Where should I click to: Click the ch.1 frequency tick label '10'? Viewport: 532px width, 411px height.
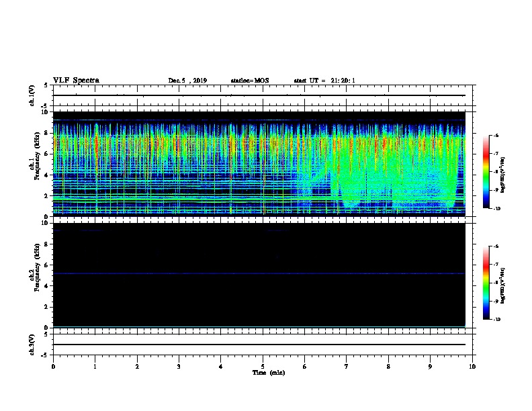(45, 112)
